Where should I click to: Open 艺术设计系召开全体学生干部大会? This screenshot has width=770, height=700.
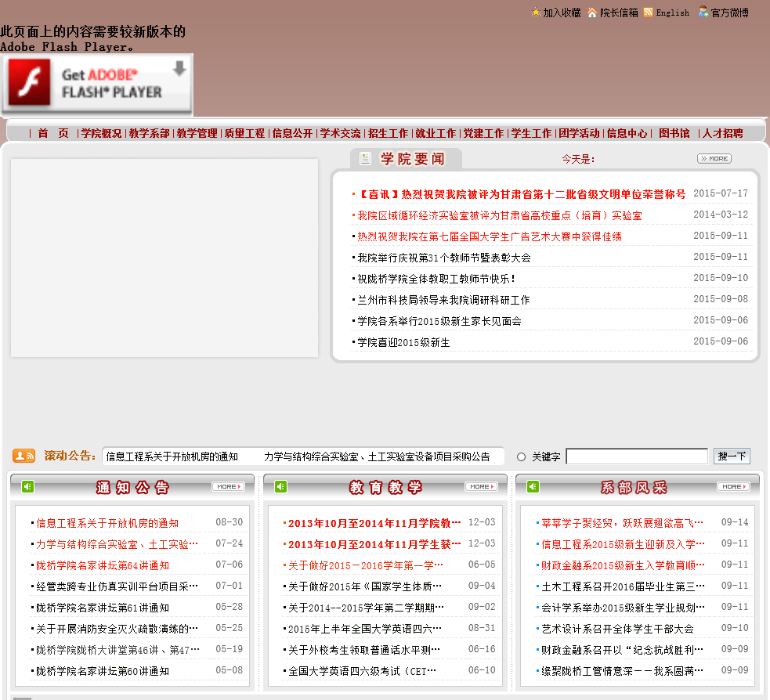(x=617, y=629)
